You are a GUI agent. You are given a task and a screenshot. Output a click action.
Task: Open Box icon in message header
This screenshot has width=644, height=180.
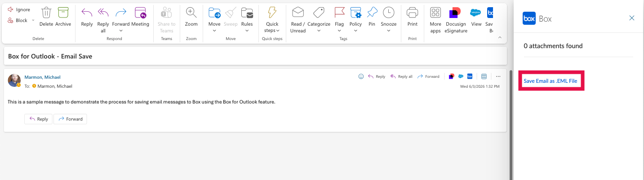(470, 76)
